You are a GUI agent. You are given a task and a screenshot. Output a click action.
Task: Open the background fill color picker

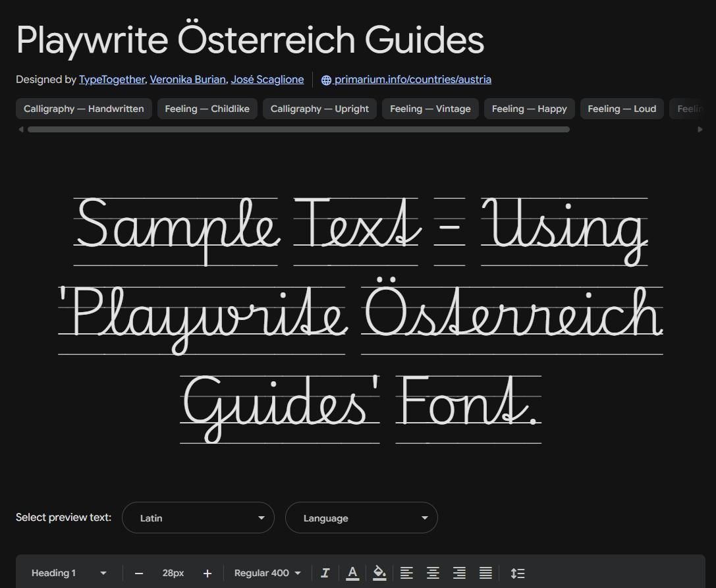[379, 573]
